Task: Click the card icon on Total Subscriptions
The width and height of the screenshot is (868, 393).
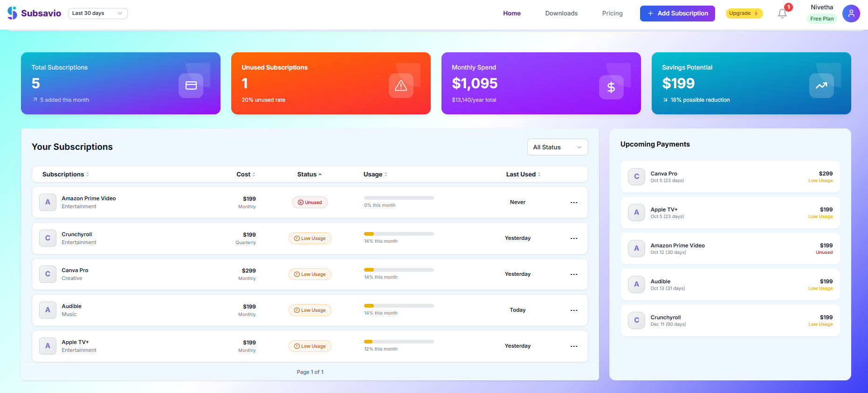Action: tap(191, 85)
